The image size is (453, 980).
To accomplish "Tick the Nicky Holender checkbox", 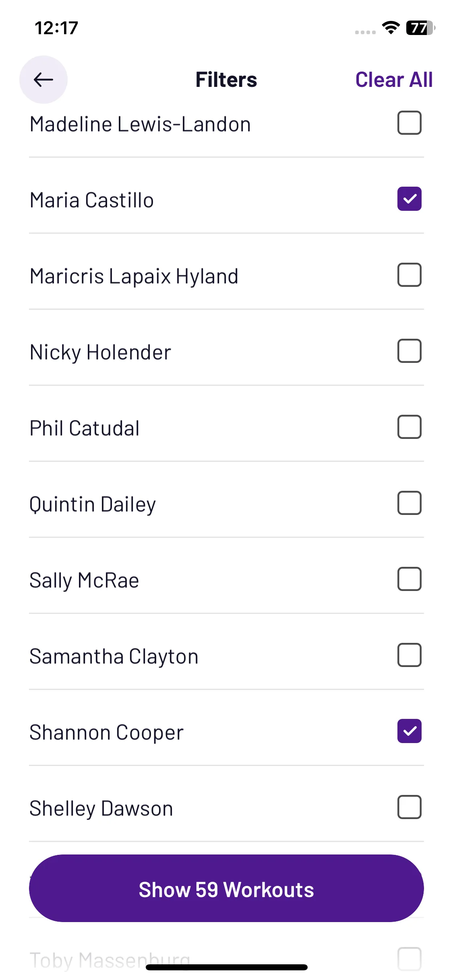I will tap(409, 351).
